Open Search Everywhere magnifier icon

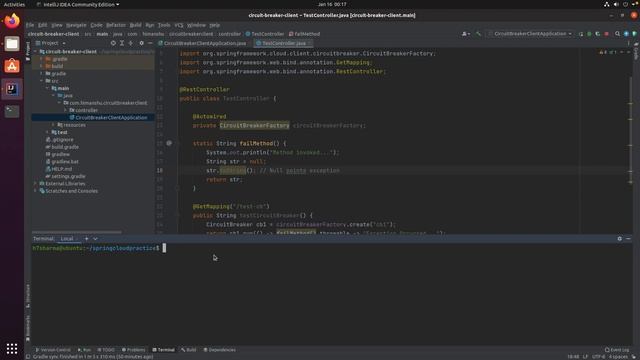point(618,34)
